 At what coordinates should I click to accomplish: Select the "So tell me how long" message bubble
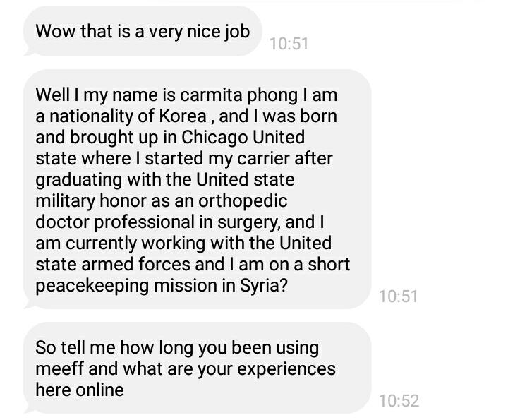pyautogui.click(x=198, y=368)
